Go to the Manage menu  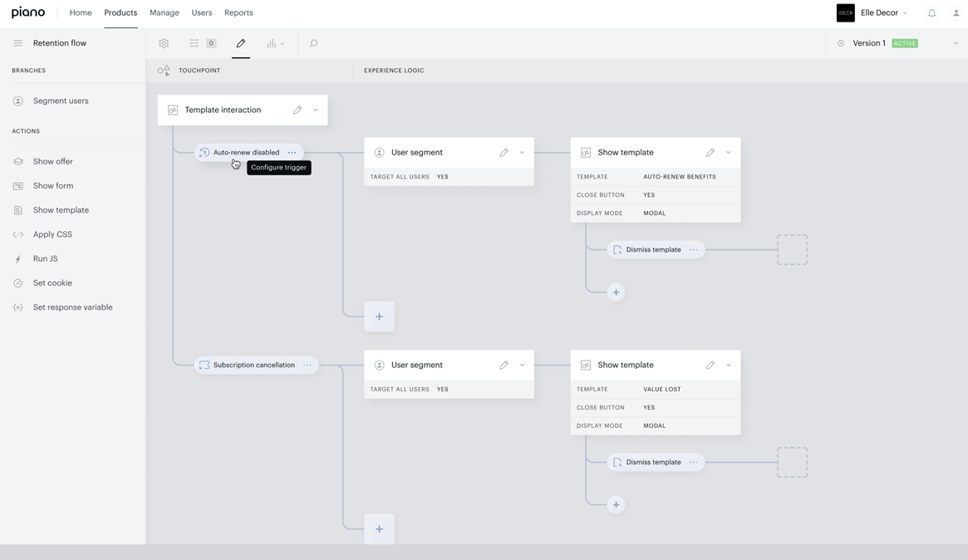coord(165,13)
